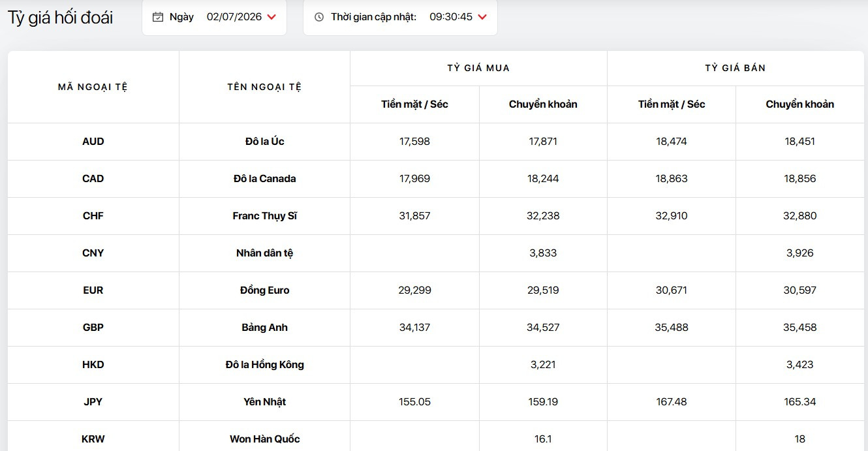The width and height of the screenshot is (868, 451).
Task: Click the Bảng Anh currency name
Action: [264, 328]
